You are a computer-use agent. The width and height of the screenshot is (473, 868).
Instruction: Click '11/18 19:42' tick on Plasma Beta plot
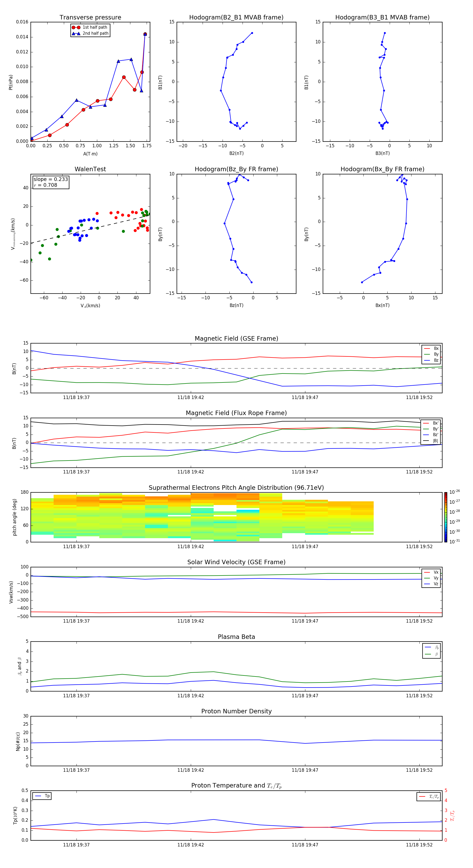(191, 696)
